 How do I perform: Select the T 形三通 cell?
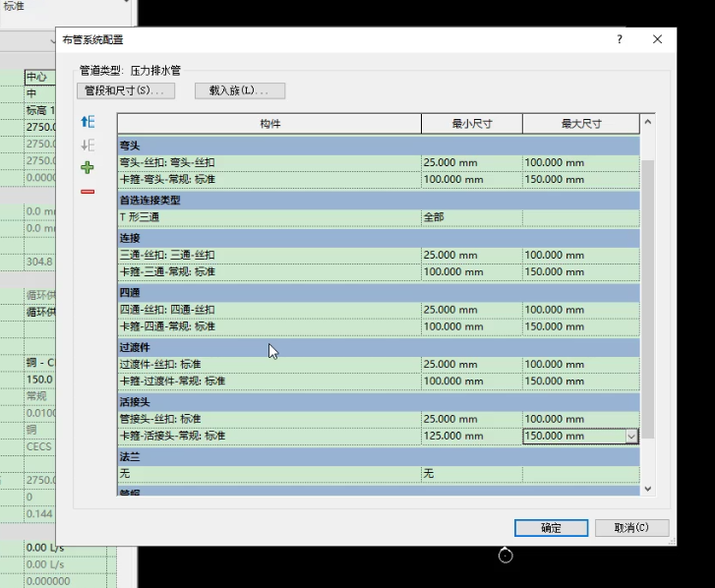[269, 217]
